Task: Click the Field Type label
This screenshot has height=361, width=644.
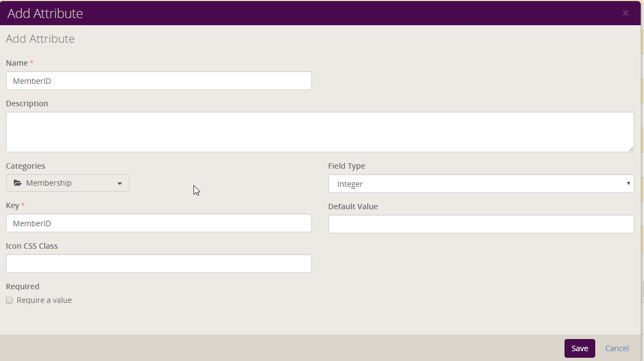Action: pyautogui.click(x=346, y=166)
